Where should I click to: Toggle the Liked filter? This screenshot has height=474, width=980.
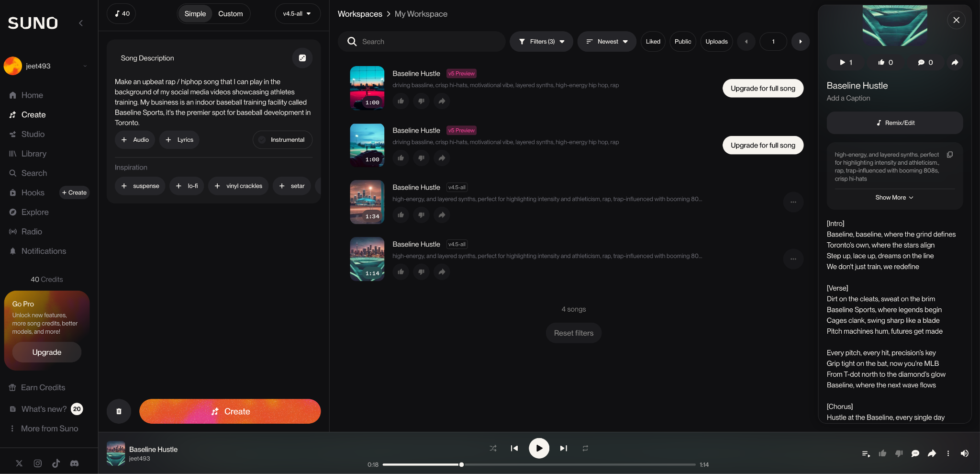pyautogui.click(x=653, y=42)
